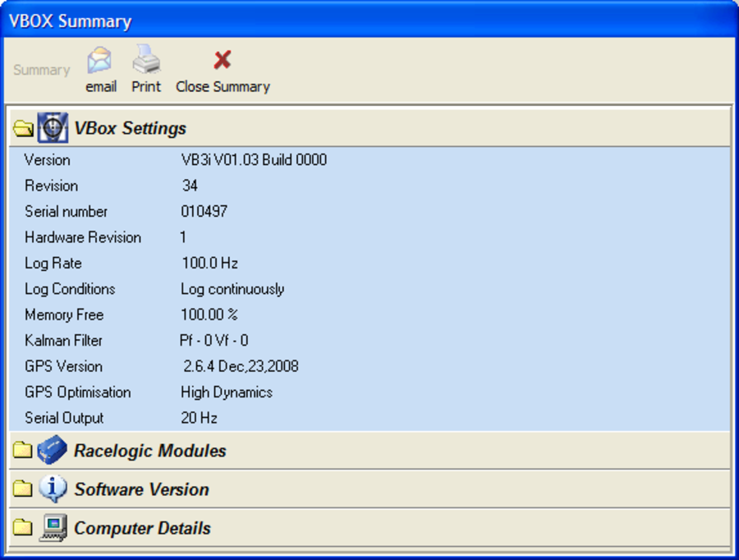This screenshot has height=560, width=739.
Task: Click the email text label
Action: pos(101,87)
